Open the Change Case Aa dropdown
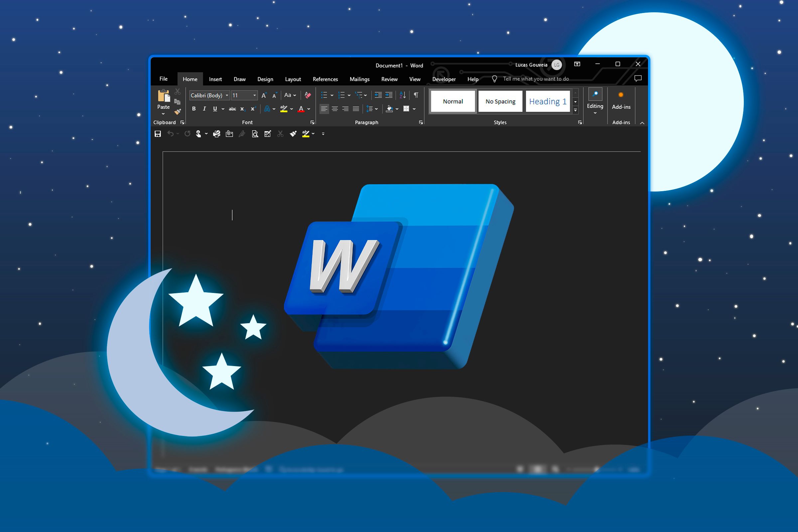Screen dimensions: 798x532 pyautogui.click(x=290, y=95)
